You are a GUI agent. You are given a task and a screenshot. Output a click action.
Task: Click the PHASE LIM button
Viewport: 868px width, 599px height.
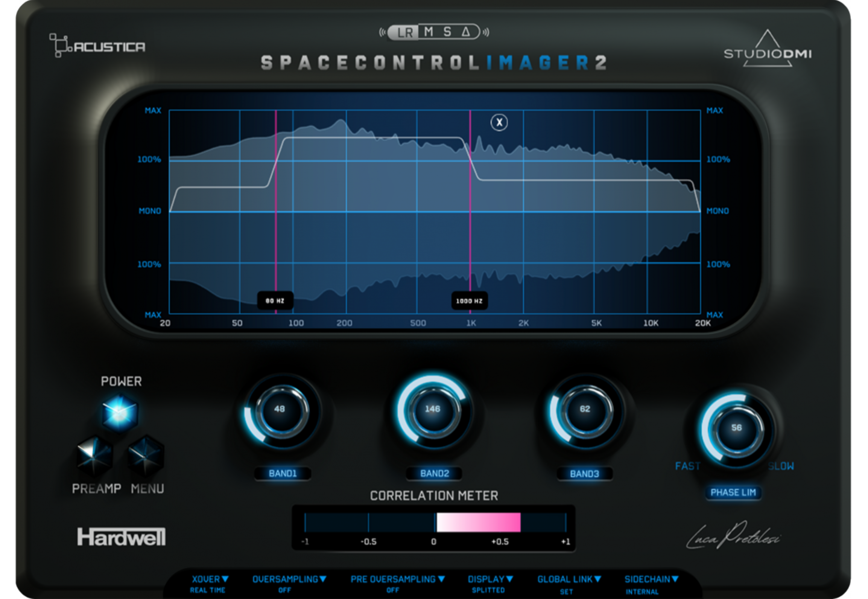point(733,492)
